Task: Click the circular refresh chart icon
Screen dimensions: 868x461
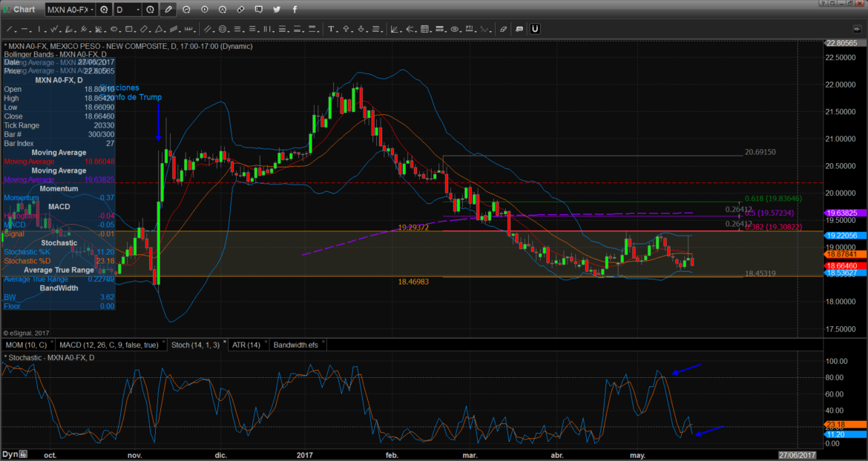Action: coord(186,10)
